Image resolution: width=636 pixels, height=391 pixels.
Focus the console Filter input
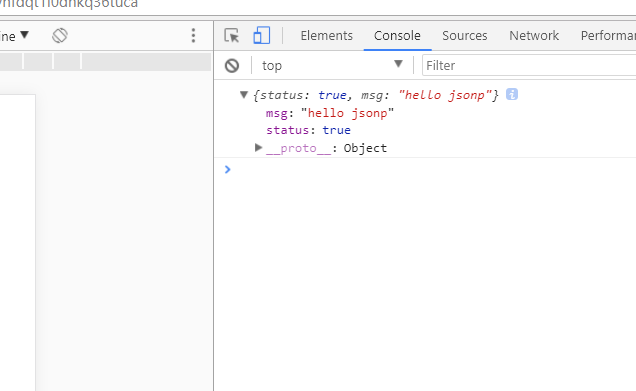tap(529, 65)
